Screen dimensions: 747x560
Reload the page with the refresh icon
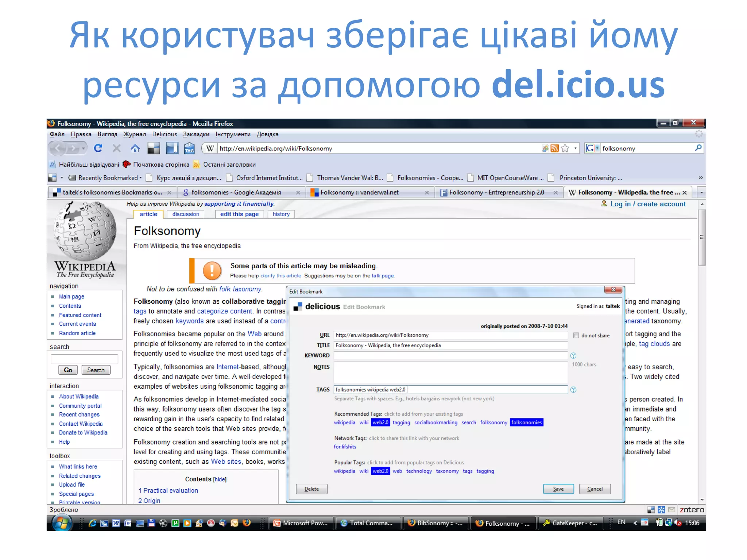click(x=98, y=148)
